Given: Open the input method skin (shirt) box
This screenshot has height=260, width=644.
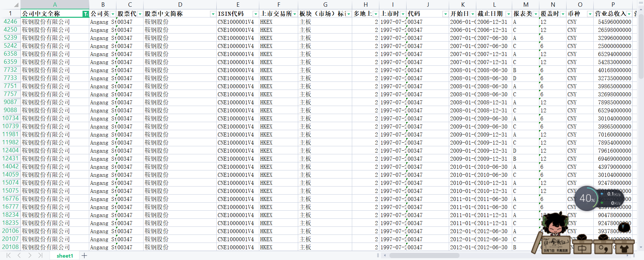Looking at the screenshot, I should click(624, 249).
